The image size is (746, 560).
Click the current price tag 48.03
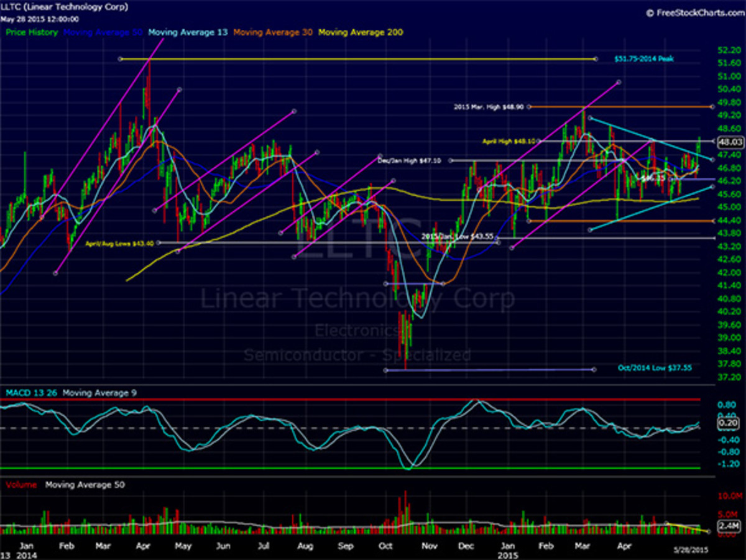pos(730,142)
